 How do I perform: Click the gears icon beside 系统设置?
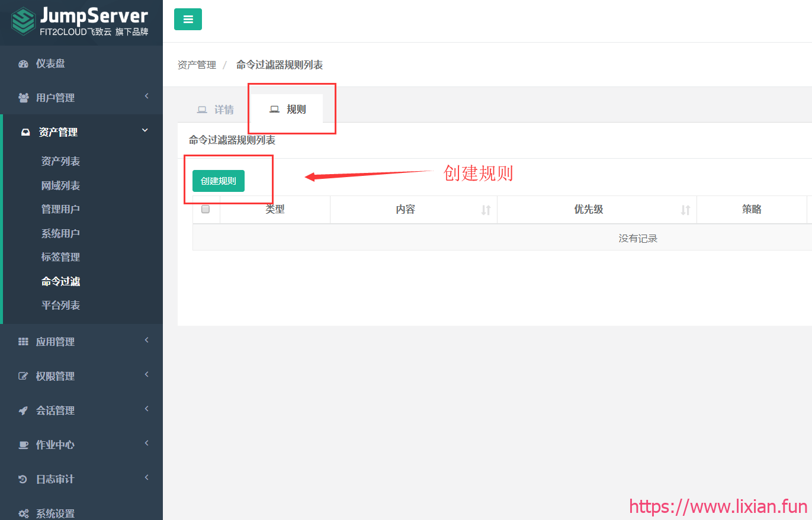click(x=23, y=513)
